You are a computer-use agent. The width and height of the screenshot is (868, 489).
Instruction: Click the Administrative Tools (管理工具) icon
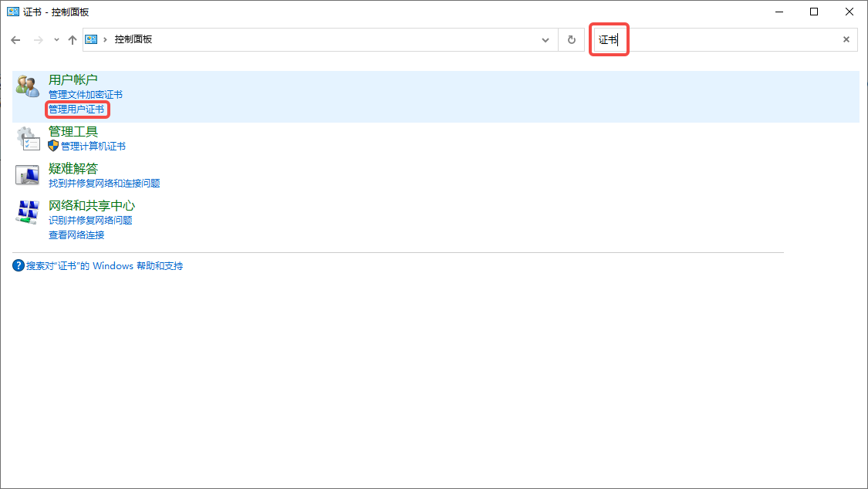(28, 139)
